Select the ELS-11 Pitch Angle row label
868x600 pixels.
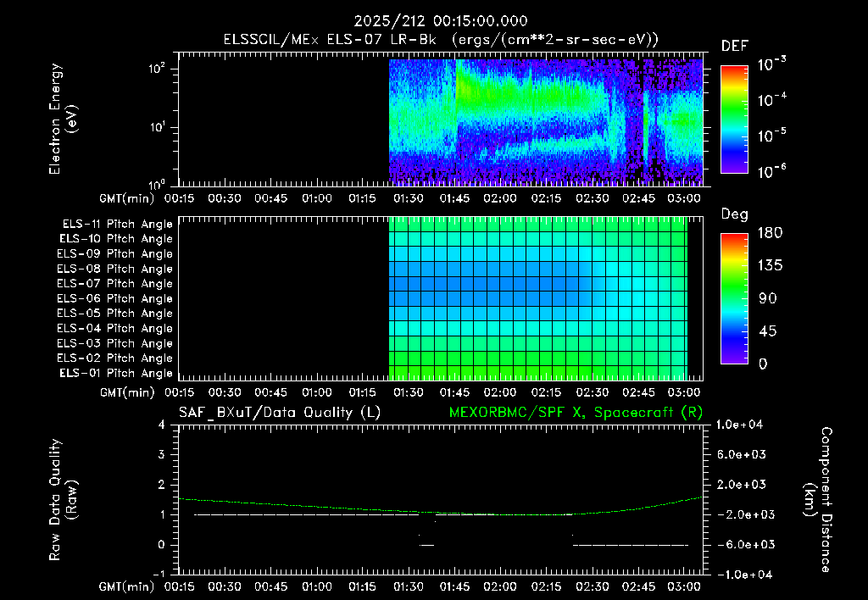(117, 225)
